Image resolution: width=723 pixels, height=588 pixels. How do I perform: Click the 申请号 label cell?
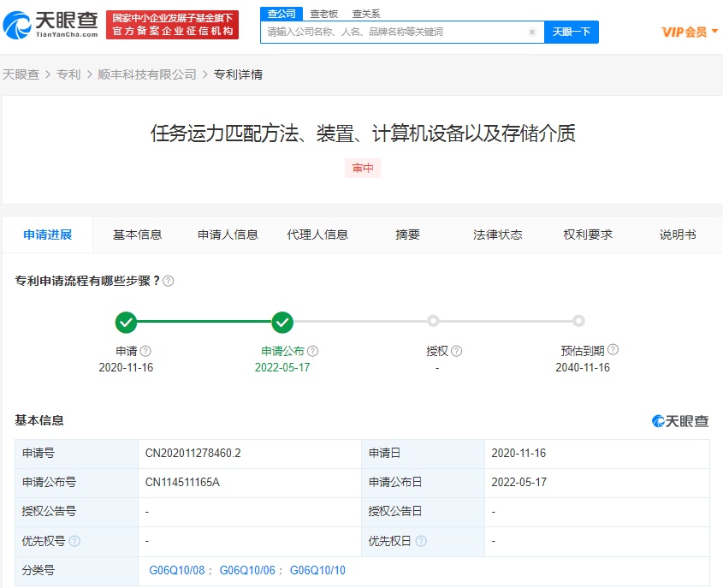[76, 454]
